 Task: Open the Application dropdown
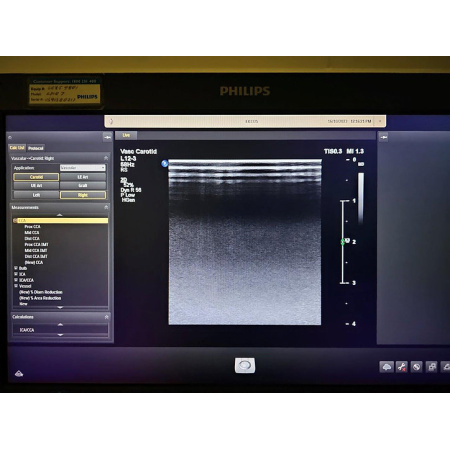tap(83, 168)
